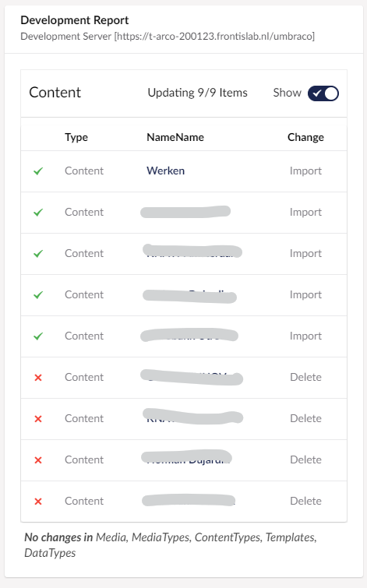Click the green checkmark in the fourth row
The width and height of the screenshot is (367, 588).
click(38, 295)
